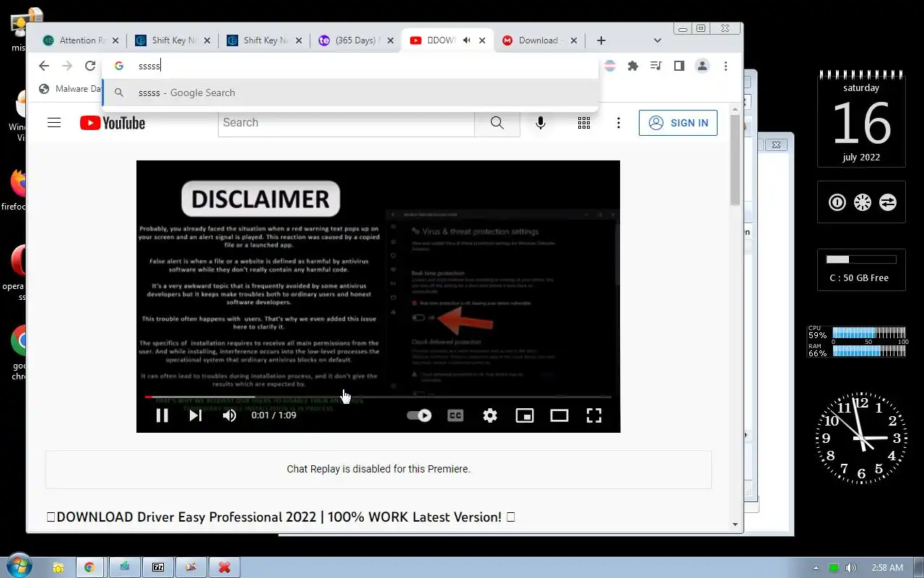Image resolution: width=924 pixels, height=578 pixels.
Task: Enter full screen video mode
Action: click(594, 415)
